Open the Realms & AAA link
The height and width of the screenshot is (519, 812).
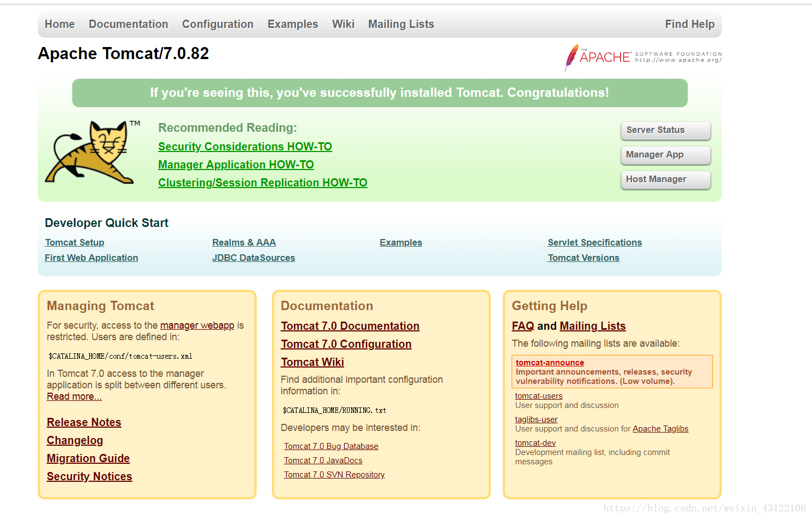pyautogui.click(x=244, y=242)
